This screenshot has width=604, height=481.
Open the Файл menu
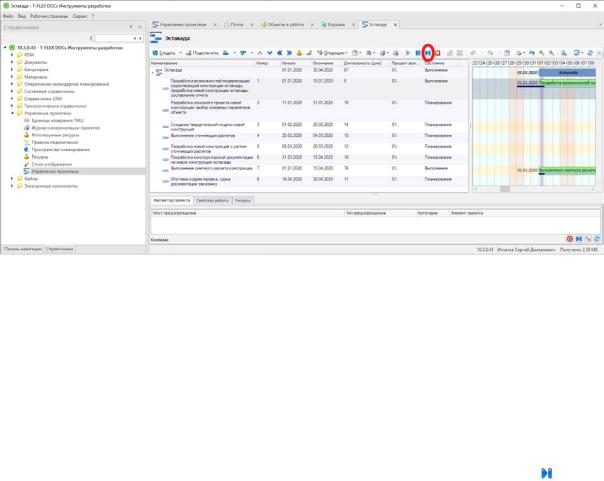(x=8, y=16)
